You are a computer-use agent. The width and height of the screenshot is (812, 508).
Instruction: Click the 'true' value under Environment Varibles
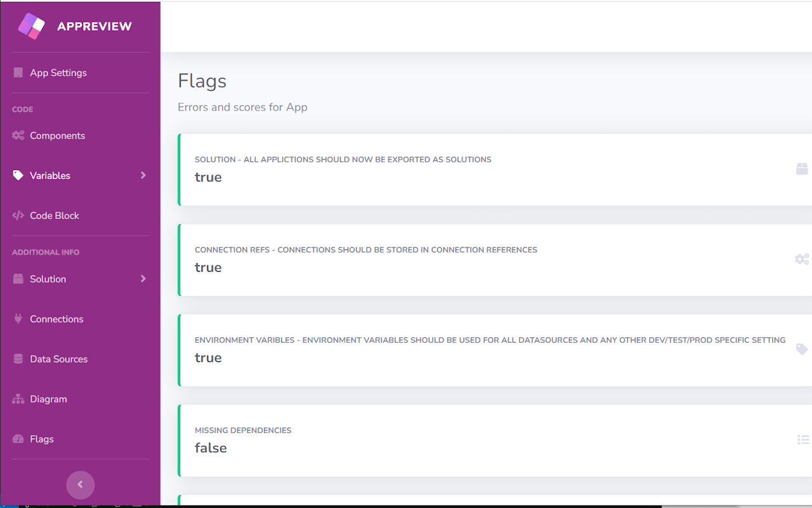(208, 358)
